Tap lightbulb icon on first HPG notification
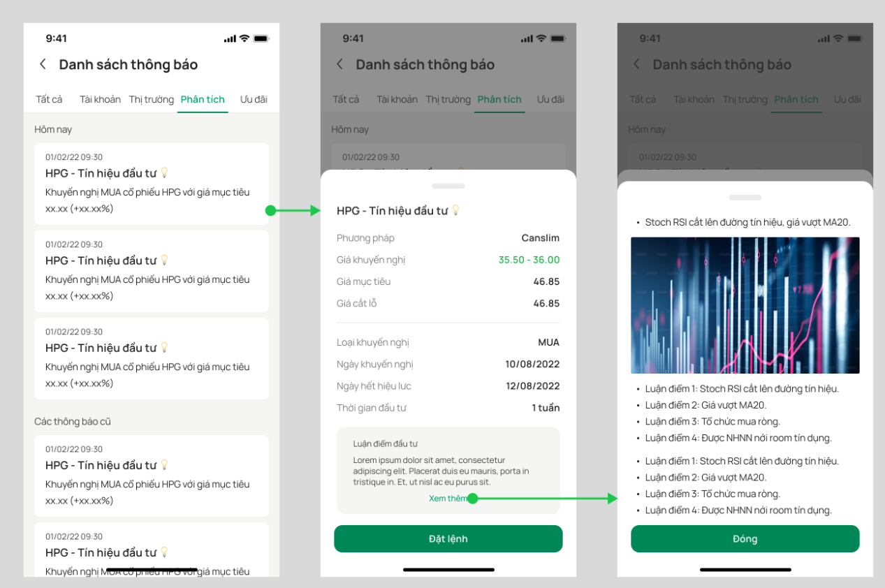 pos(164,172)
